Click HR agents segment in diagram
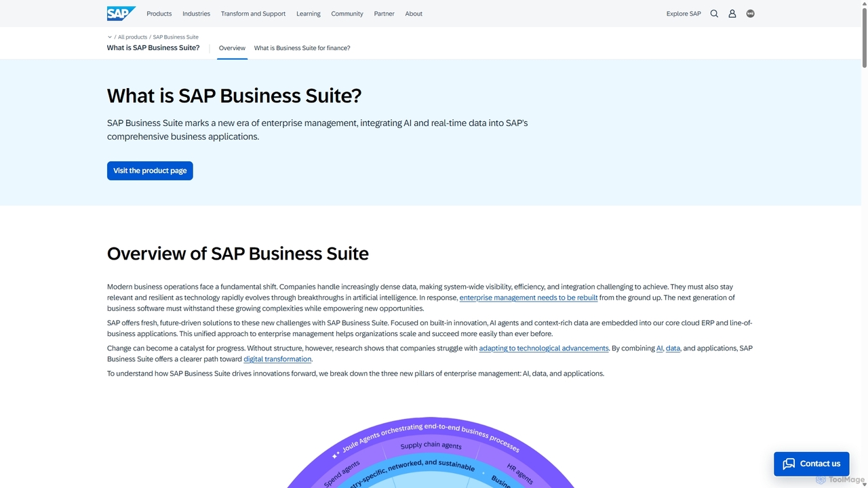868x488 pixels. (x=520, y=473)
